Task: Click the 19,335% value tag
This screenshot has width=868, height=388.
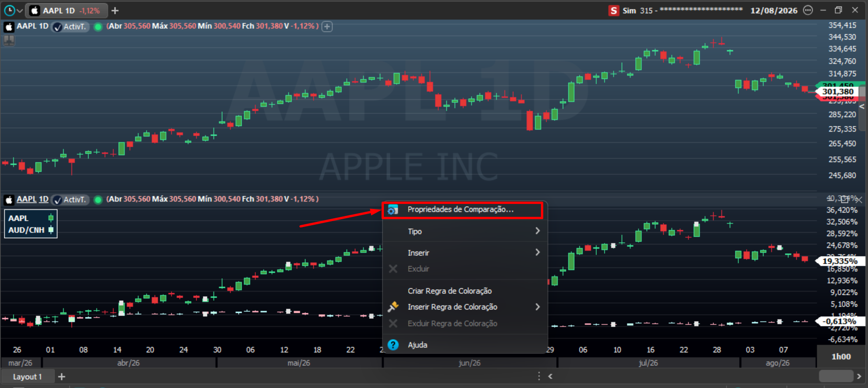Action: [839, 261]
